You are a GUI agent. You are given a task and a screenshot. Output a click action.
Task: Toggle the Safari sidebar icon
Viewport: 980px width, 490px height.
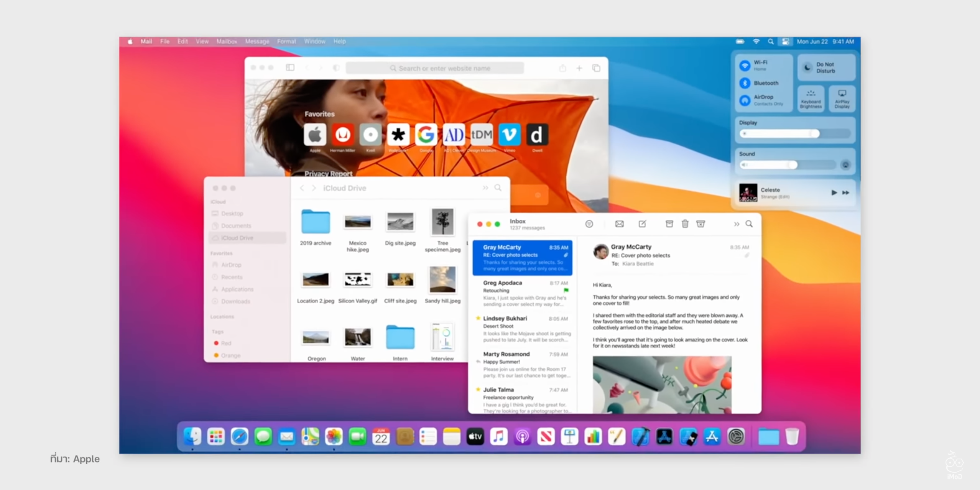290,68
